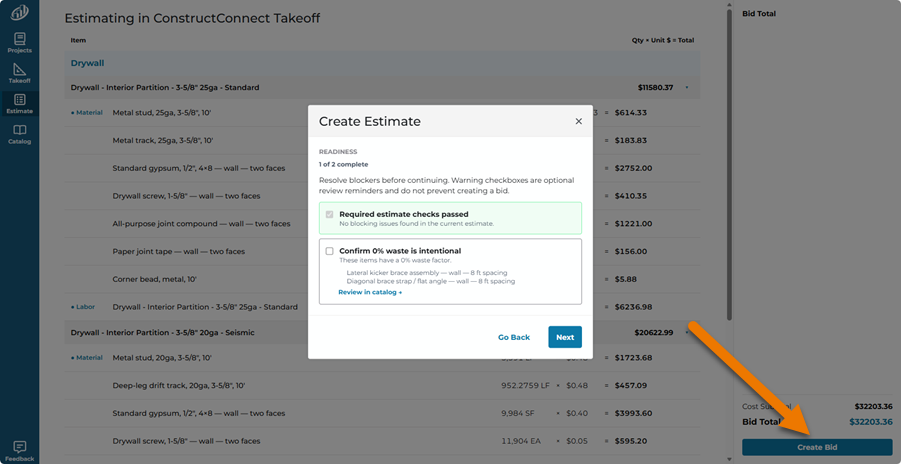
Task: Close the Create Estimate dialog
Action: [579, 121]
